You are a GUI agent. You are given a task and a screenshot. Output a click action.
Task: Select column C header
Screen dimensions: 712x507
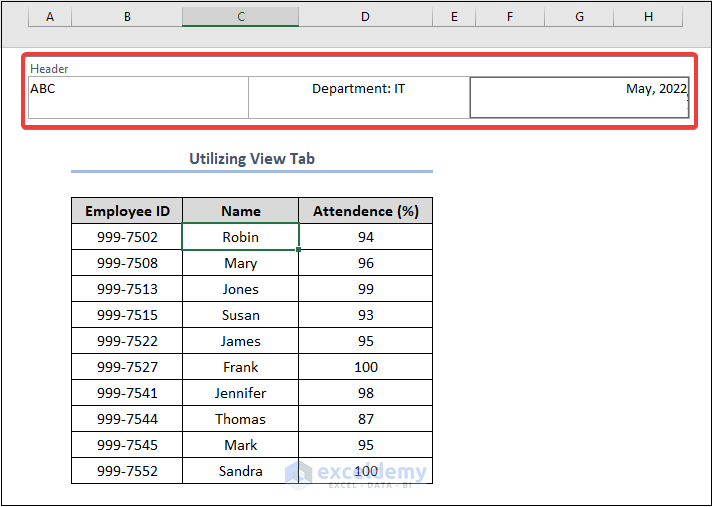point(241,17)
